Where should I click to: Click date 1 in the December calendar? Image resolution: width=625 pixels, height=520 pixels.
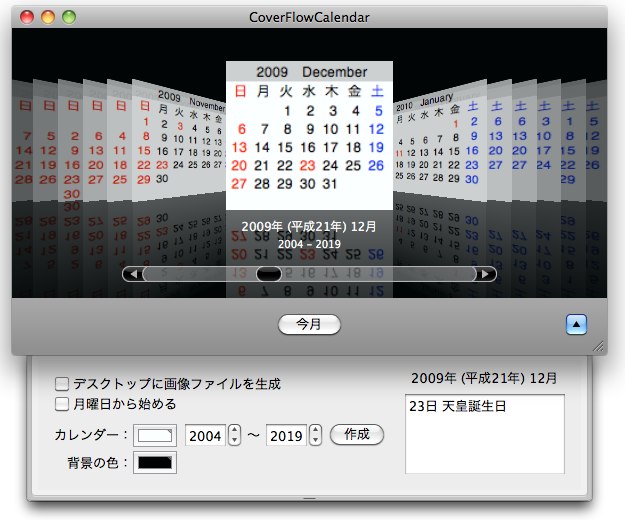[287, 111]
